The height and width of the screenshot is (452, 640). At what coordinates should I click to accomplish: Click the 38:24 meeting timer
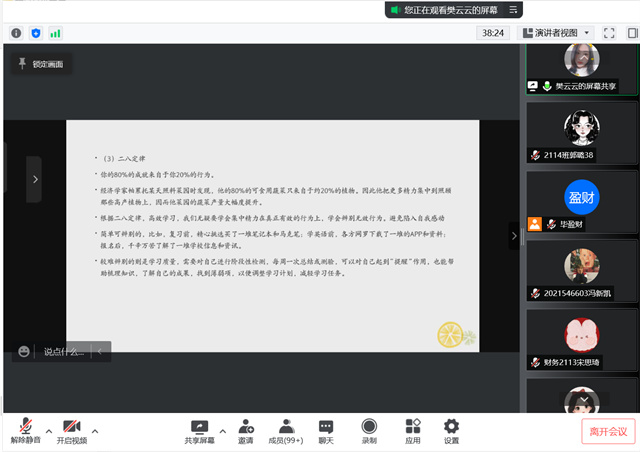point(493,33)
